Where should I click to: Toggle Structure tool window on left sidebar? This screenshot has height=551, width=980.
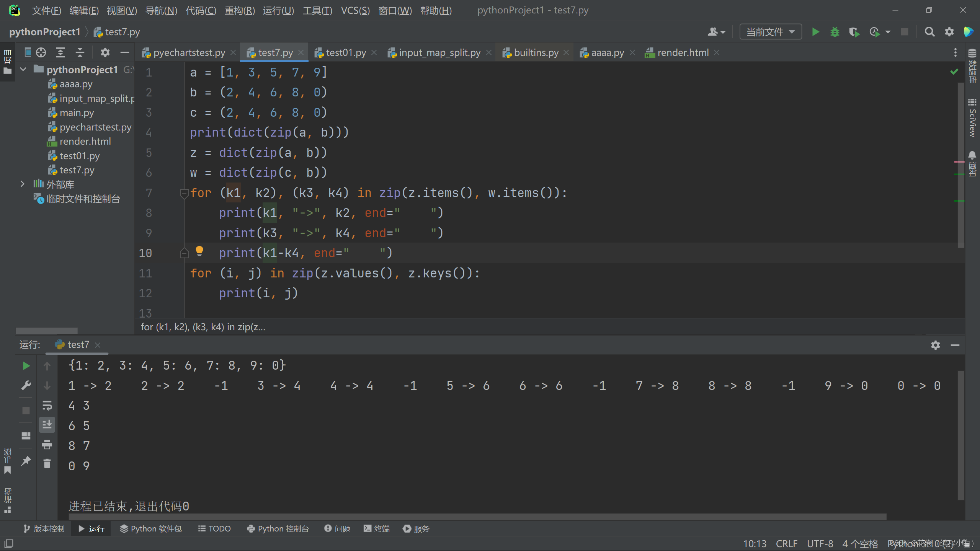[x=7, y=500]
